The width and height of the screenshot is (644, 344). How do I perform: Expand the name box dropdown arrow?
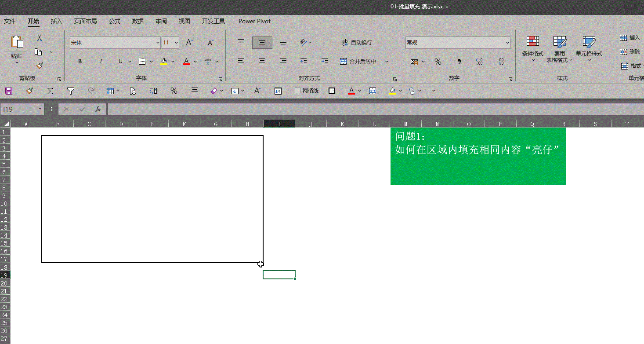(x=40, y=109)
